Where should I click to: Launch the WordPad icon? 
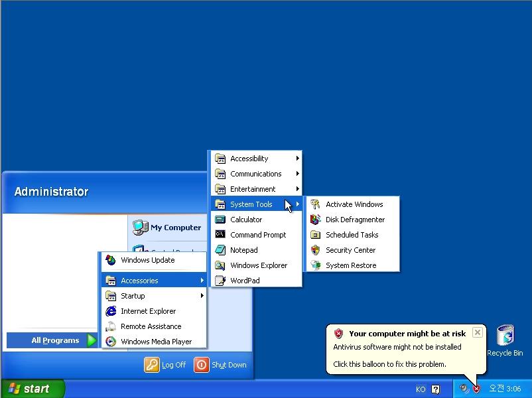220,281
